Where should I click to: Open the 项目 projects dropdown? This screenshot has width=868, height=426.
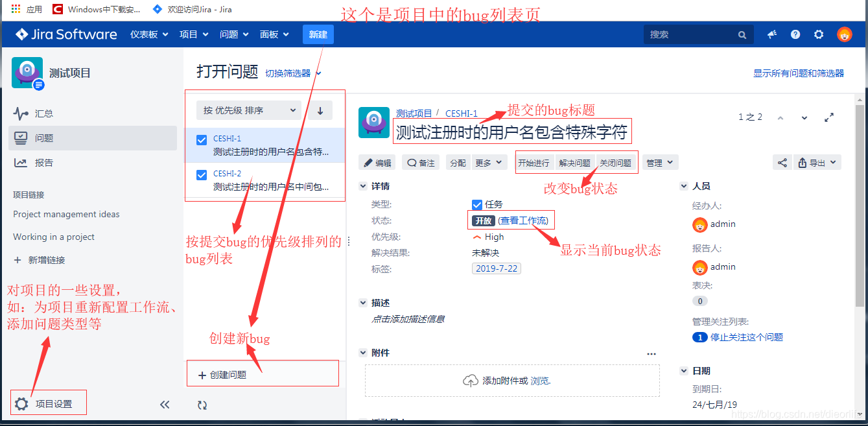click(194, 34)
